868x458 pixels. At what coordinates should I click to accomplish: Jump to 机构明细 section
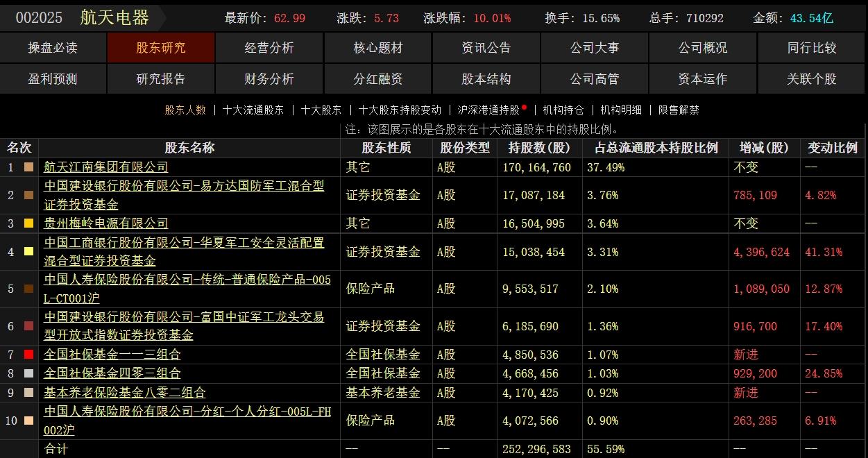coord(621,110)
